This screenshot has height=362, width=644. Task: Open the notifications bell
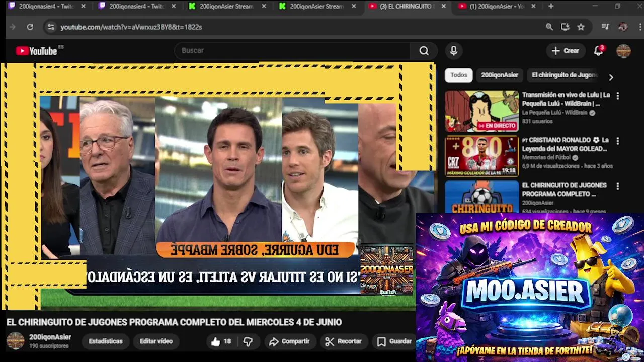point(598,51)
